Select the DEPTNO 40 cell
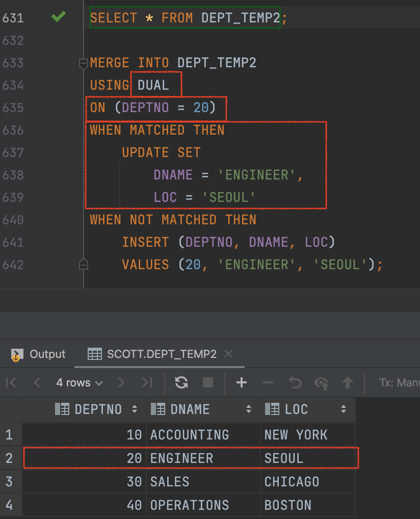420x519 pixels. click(85, 505)
